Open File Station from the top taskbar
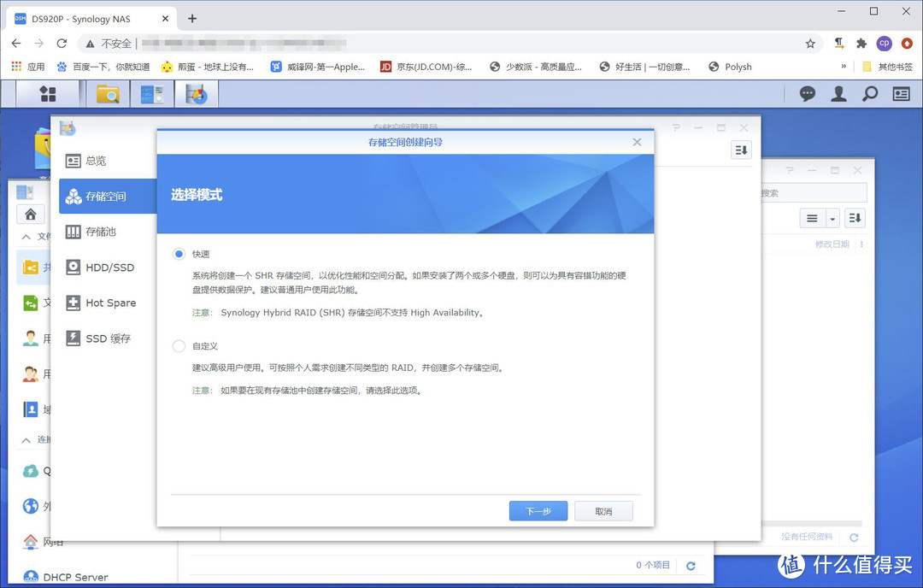 pos(109,94)
